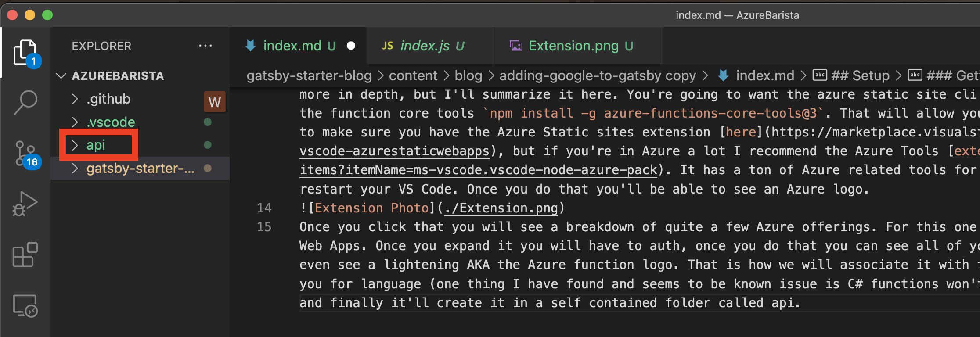This screenshot has height=337, width=980.
Task: Open Source Control view with 16 changes
Action: coord(25,154)
